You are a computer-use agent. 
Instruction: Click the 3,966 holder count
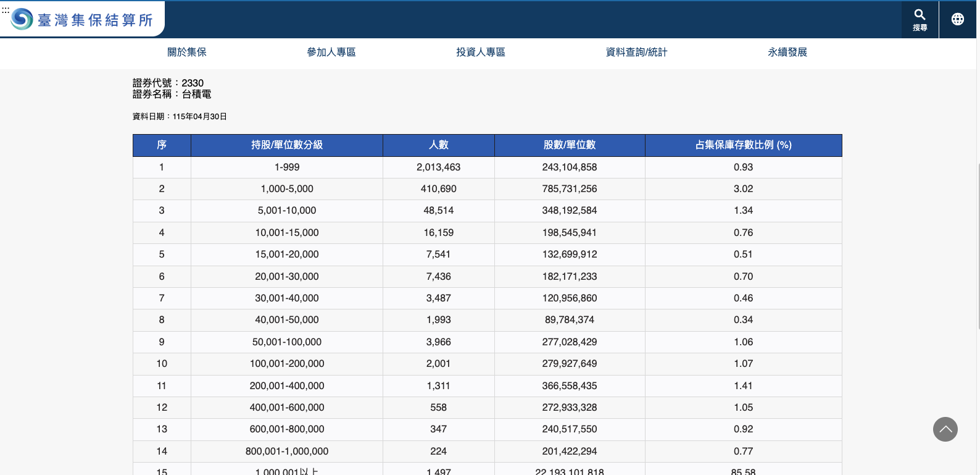click(439, 342)
